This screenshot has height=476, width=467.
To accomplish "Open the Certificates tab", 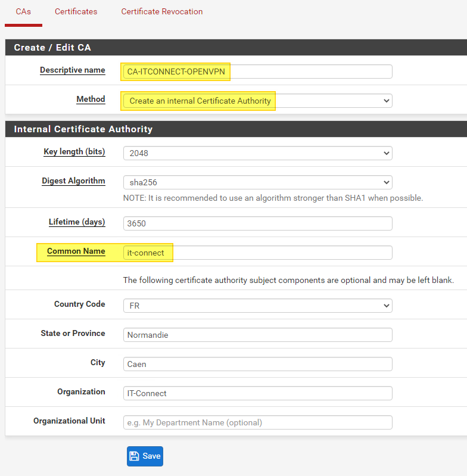I will 76,11.
